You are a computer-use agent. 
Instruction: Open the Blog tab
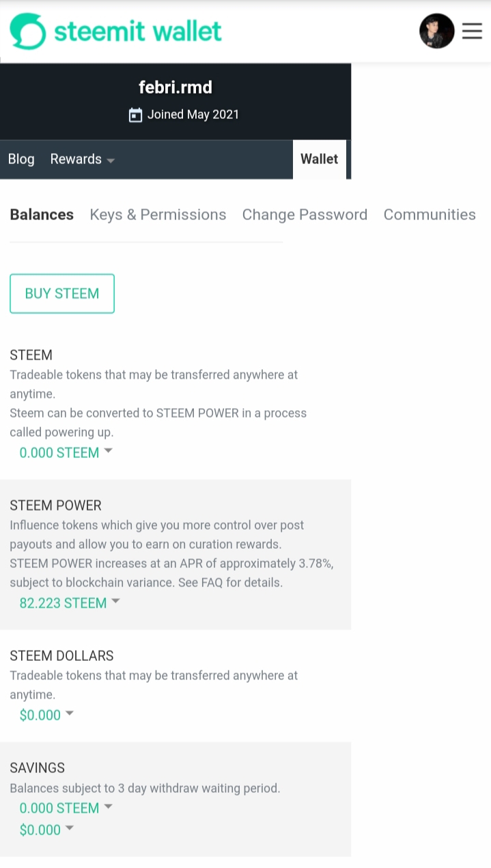[21, 159]
